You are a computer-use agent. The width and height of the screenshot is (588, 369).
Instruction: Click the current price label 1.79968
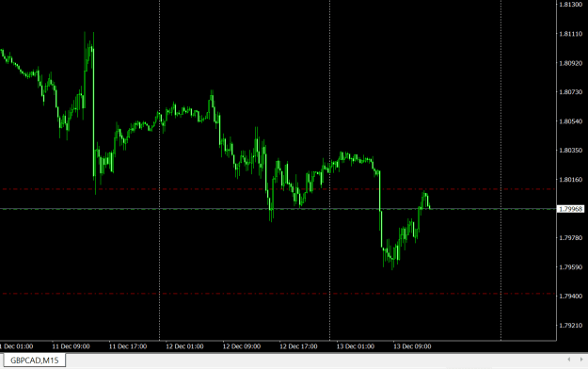[571, 209]
